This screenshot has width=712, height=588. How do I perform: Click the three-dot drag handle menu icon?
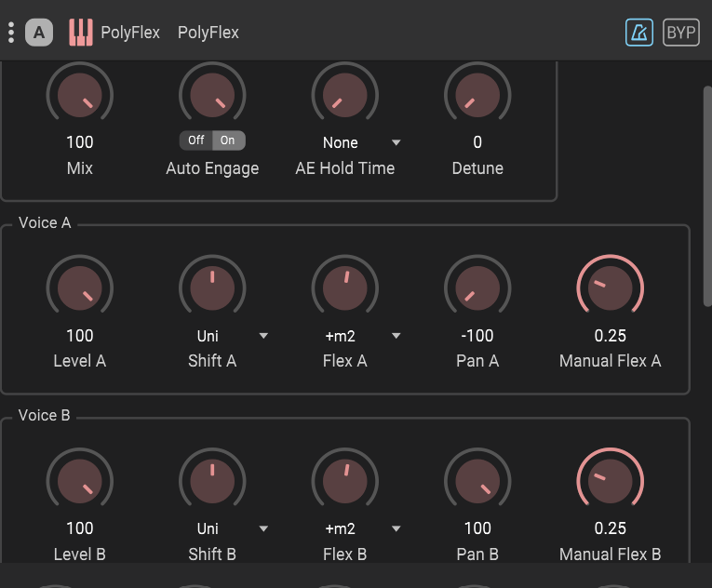click(11, 33)
